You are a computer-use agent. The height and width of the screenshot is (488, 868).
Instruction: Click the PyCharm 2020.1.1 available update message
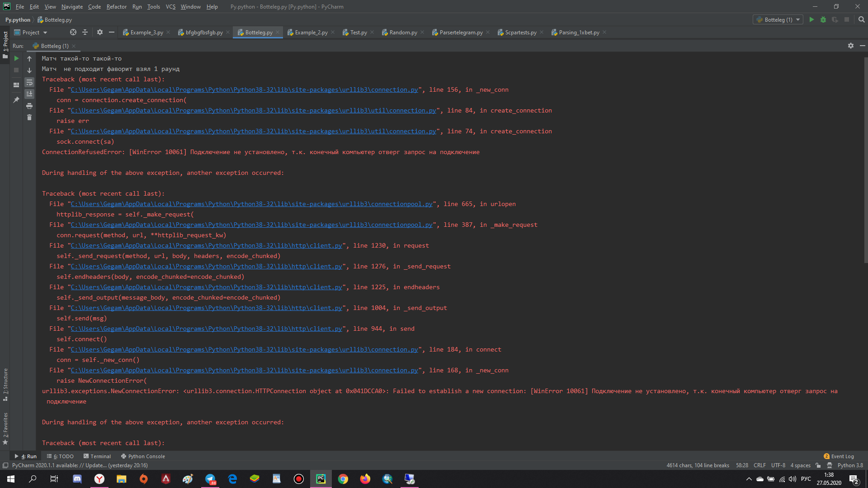coord(80,465)
